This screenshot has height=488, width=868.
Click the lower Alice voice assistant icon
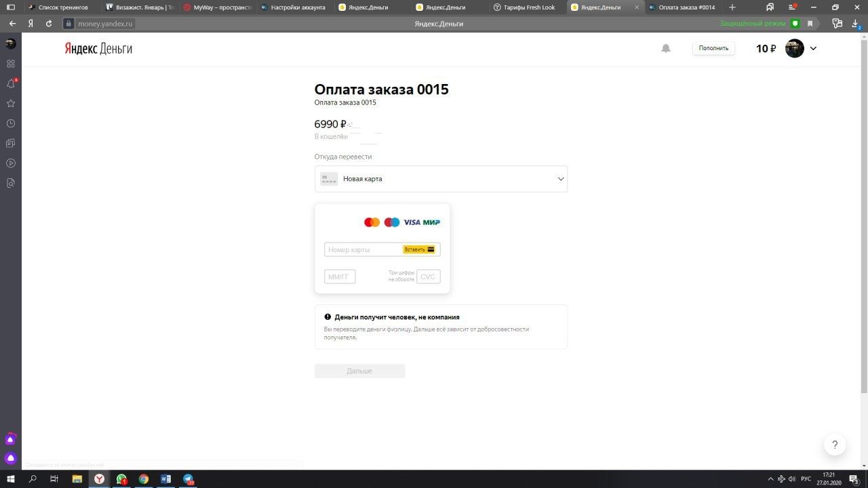point(10,458)
